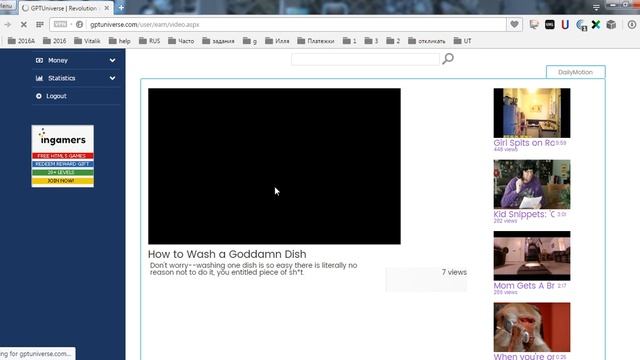Open a new tab with the plus button
The image size is (640, 360).
coord(121,8)
